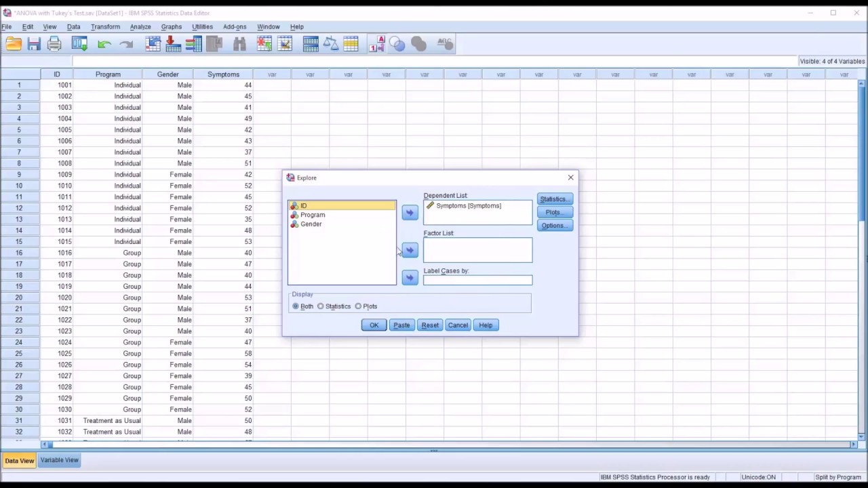Click the Reset button
Screen dimensions: 868x488
(430, 325)
